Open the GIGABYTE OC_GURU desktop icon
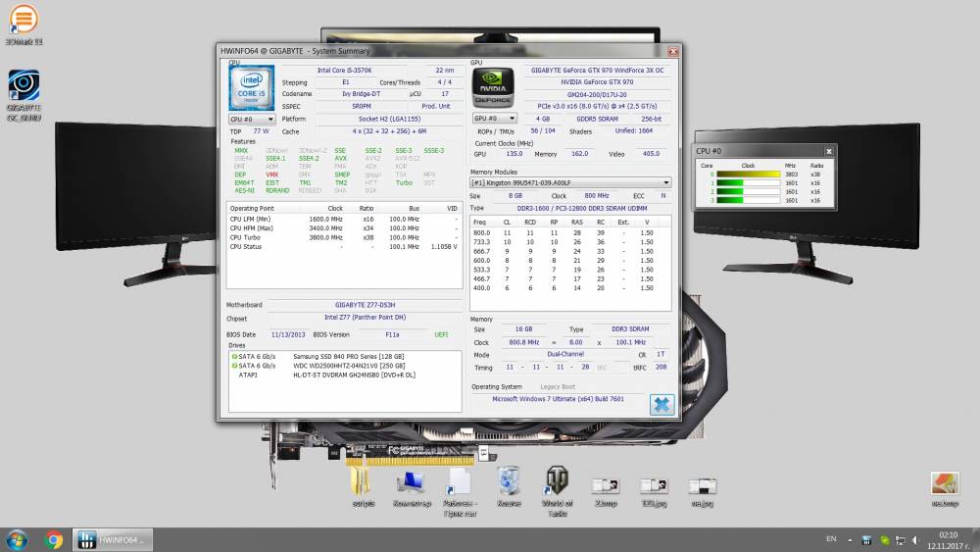 (x=24, y=95)
